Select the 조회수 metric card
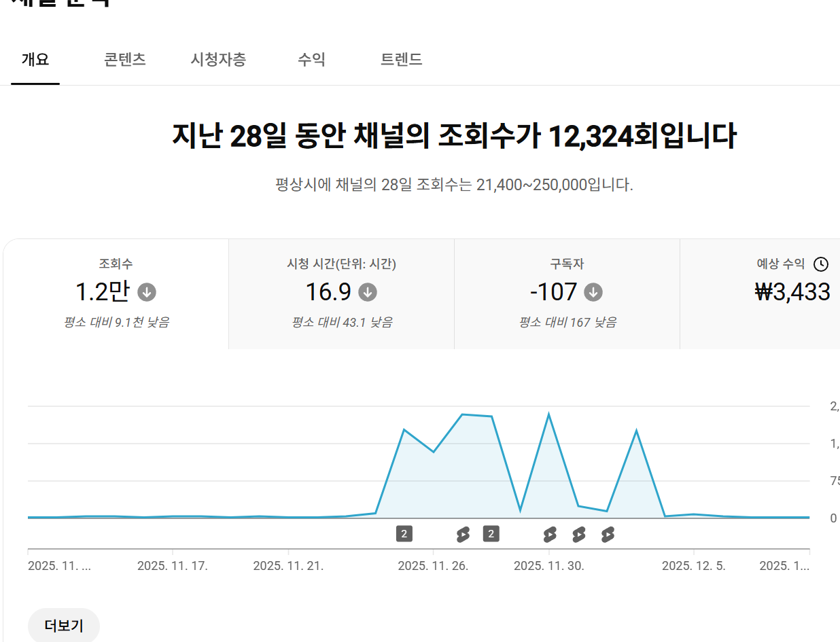 (116, 293)
